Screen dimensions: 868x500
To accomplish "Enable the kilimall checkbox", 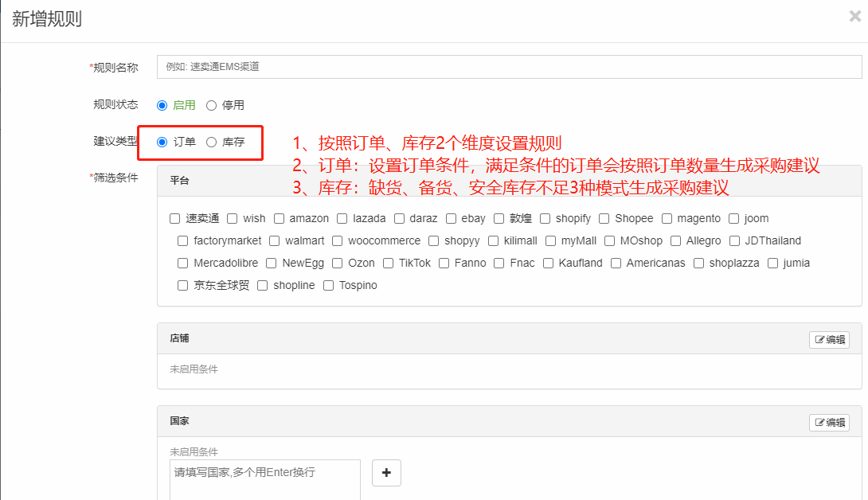I will tap(493, 241).
